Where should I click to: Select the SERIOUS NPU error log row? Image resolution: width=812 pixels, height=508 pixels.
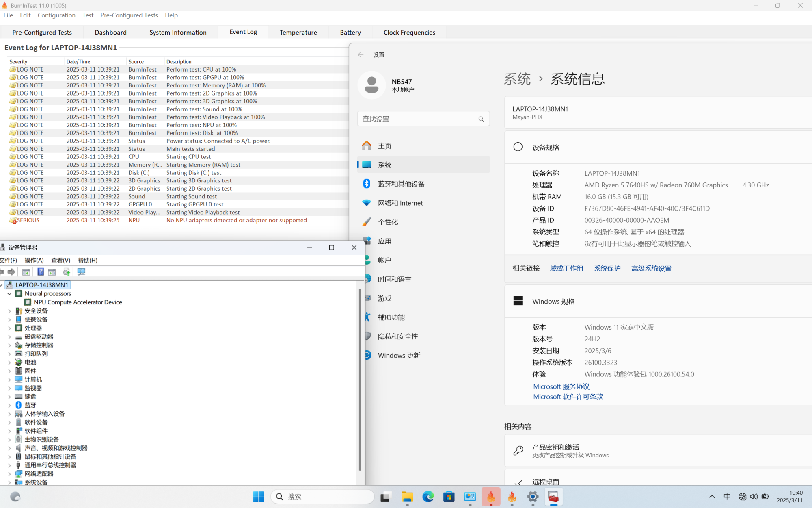click(178, 220)
